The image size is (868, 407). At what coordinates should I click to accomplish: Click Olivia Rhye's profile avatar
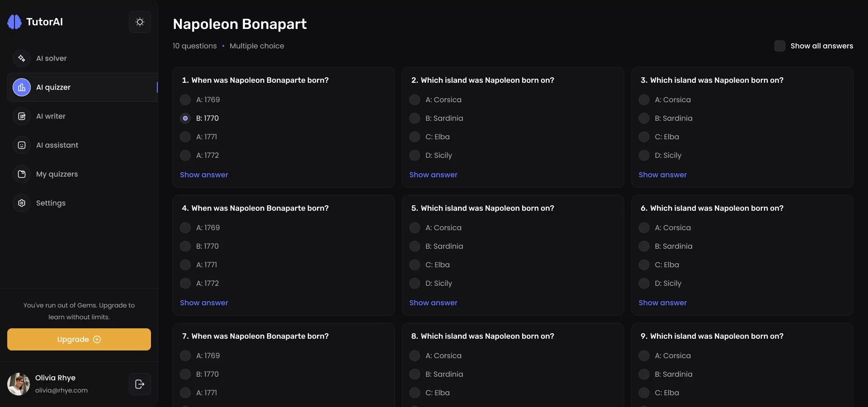click(19, 384)
